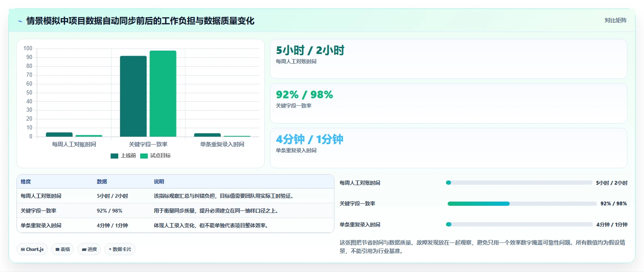
Task: Toggle the 试点目标 legend item in chart
Action: pyautogui.click(x=155, y=156)
